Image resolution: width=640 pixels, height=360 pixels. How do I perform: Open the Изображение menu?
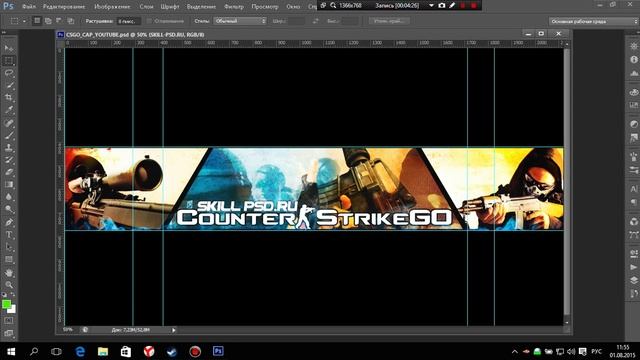112,7
